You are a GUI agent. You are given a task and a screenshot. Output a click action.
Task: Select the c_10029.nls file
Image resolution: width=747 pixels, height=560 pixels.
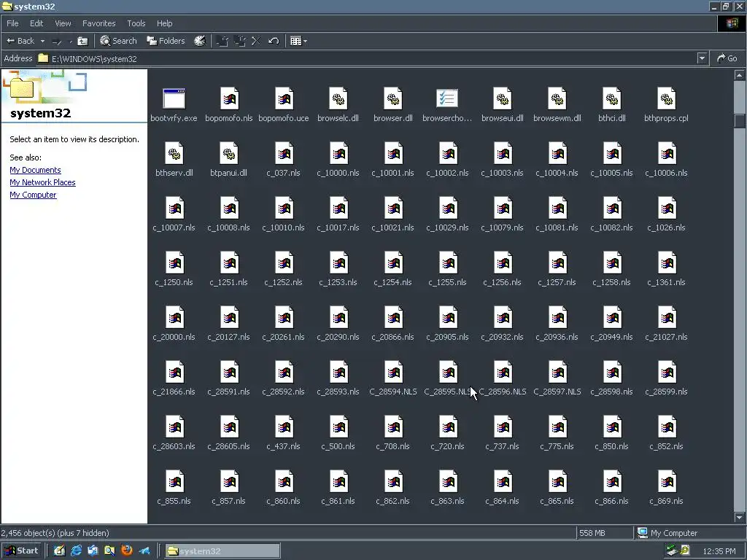pos(447,215)
